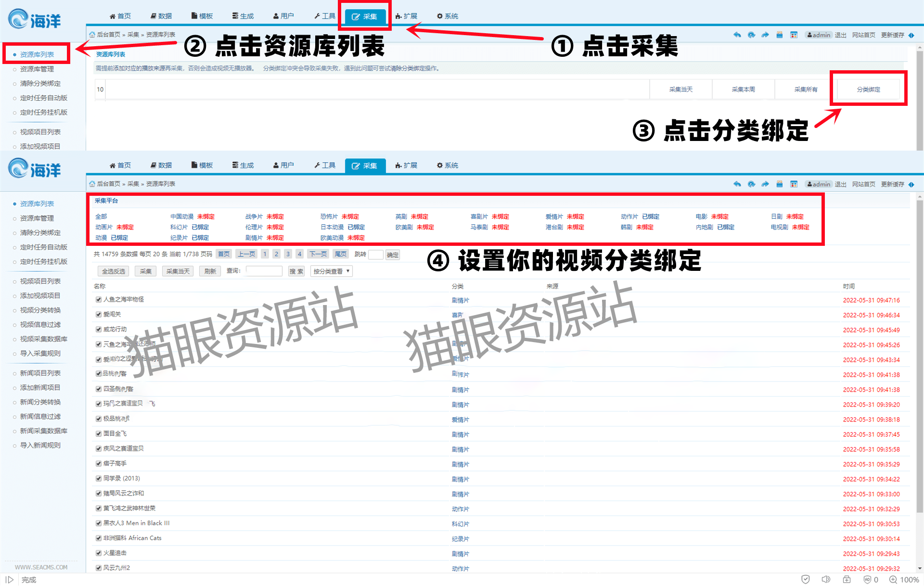The width and height of the screenshot is (924, 586).
Task: Toggle the checkbox next to 同学录 (2013)
Action: click(x=99, y=478)
